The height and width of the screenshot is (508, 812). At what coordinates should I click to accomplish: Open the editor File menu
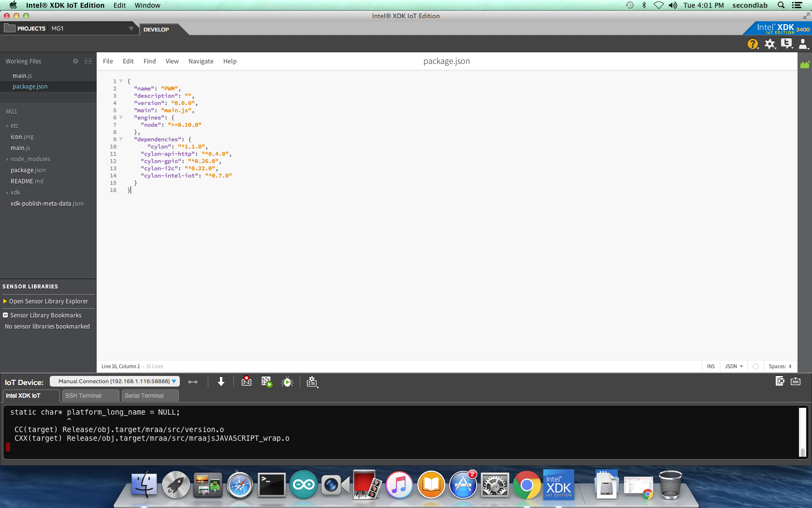point(108,61)
